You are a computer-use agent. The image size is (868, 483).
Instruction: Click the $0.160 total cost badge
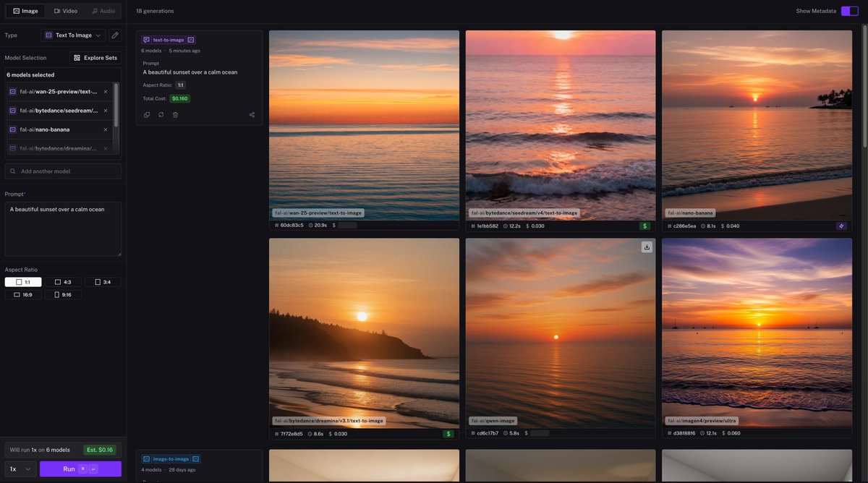tap(179, 98)
